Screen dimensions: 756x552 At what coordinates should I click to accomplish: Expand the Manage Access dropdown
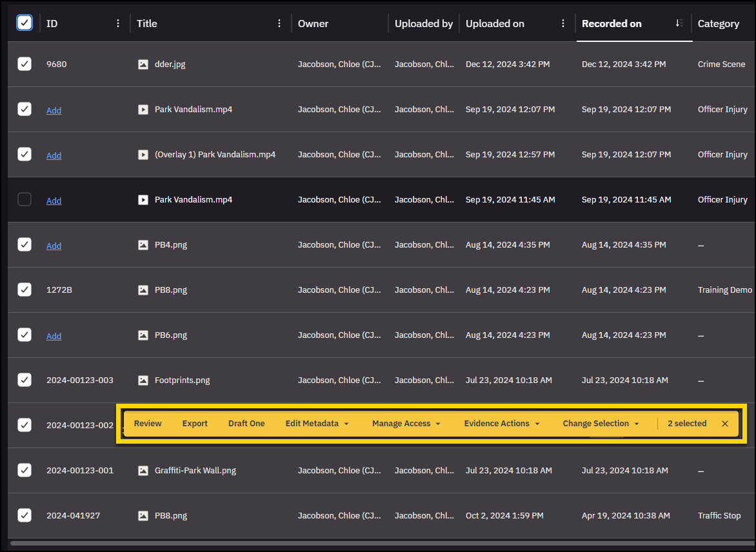click(x=406, y=424)
